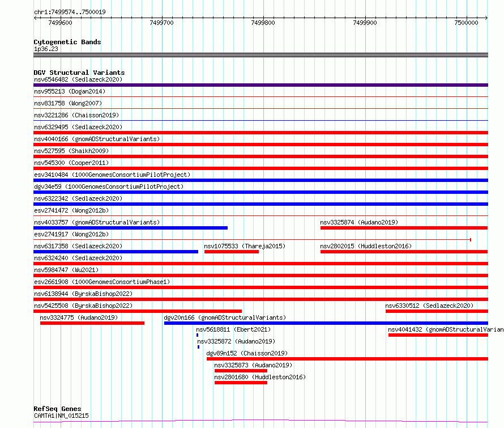Open the nsv955213 (Dogan2014) variant label

tap(70, 91)
